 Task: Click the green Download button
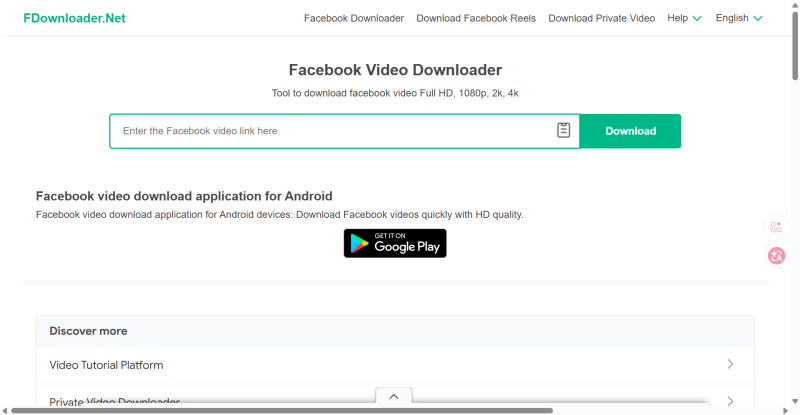click(x=630, y=131)
